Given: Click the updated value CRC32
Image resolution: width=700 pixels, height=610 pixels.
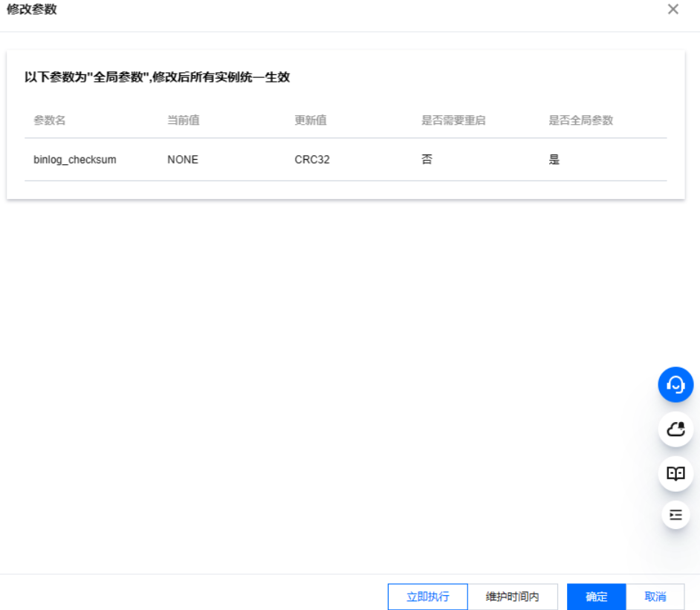Looking at the screenshot, I should [312, 160].
